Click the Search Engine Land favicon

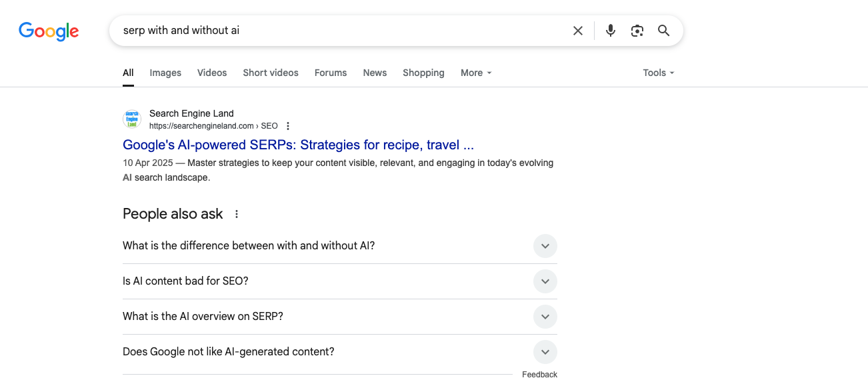(132, 119)
